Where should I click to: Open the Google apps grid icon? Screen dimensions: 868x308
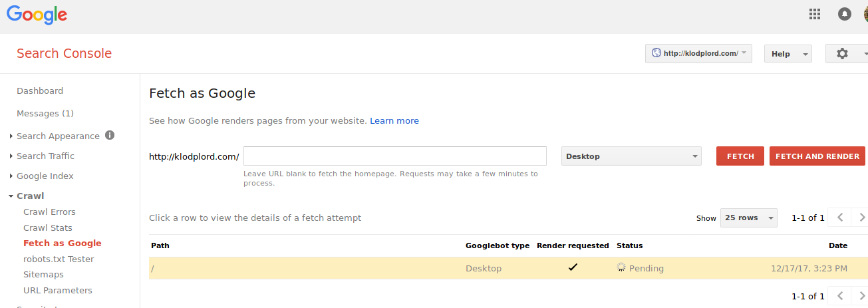[814, 14]
